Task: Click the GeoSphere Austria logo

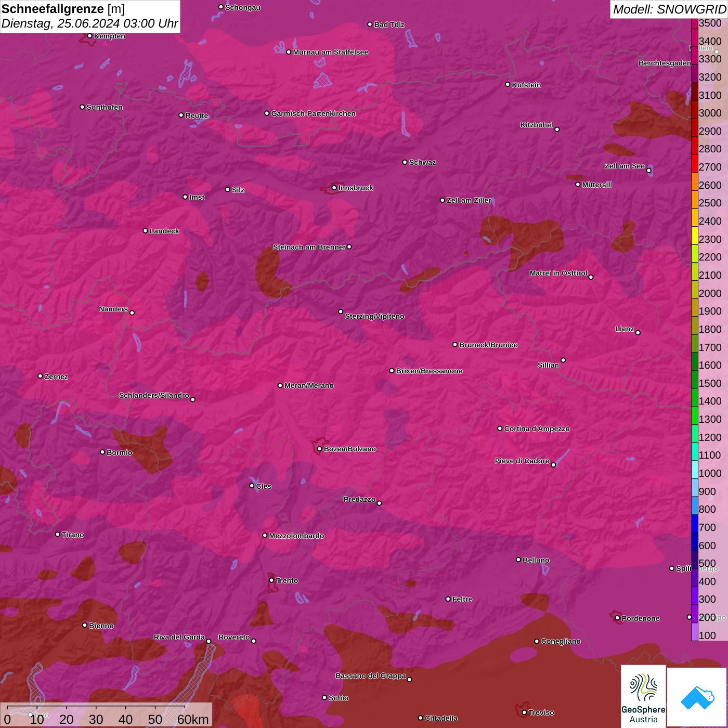Action: tap(643, 695)
